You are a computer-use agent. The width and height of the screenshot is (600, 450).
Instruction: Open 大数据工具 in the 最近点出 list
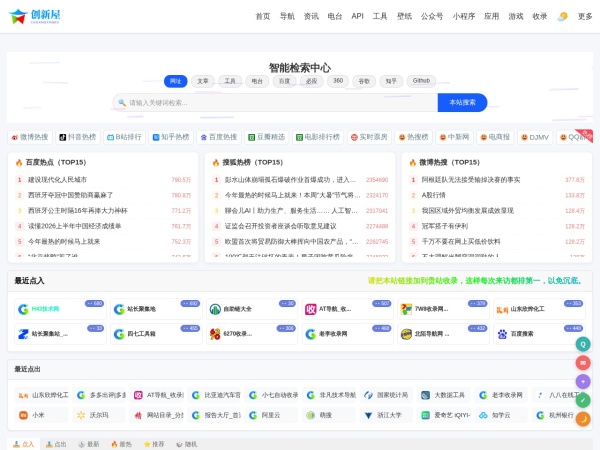point(443,395)
